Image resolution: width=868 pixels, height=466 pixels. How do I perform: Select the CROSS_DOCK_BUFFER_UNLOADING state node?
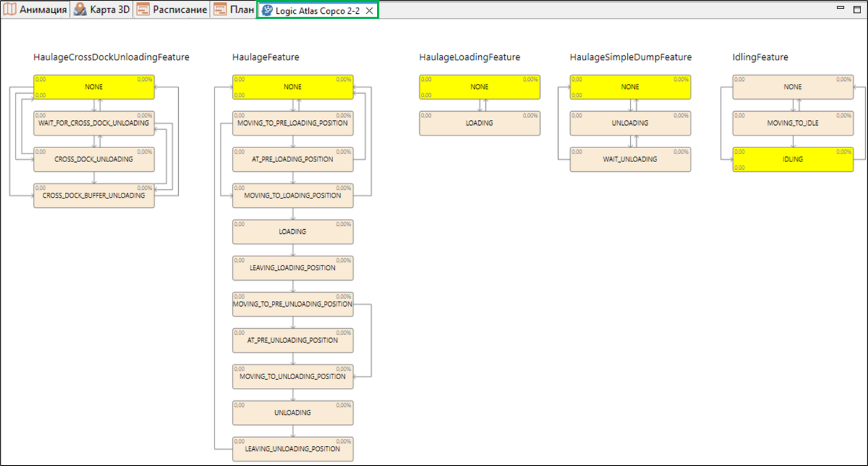(x=94, y=196)
